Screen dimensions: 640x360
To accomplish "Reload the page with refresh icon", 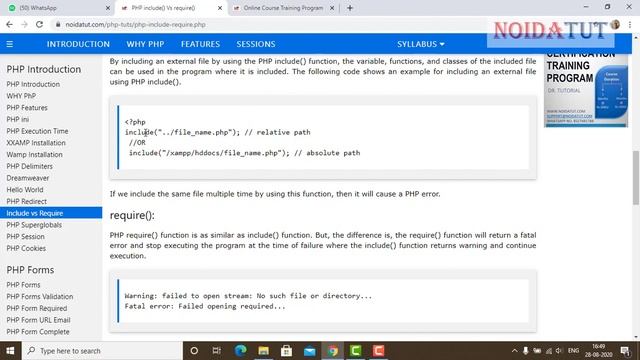I will [x=39, y=24].
